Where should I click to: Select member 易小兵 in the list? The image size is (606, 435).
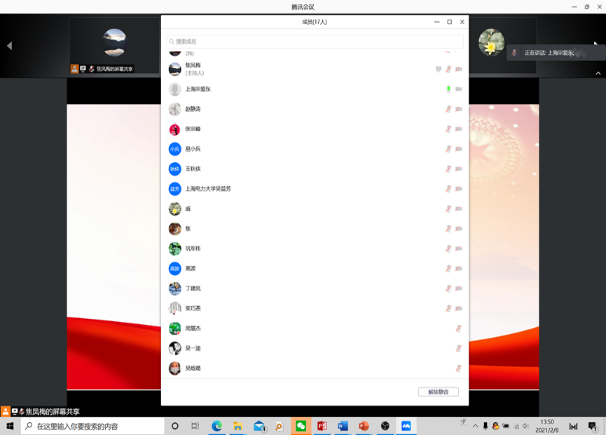coord(315,149)
